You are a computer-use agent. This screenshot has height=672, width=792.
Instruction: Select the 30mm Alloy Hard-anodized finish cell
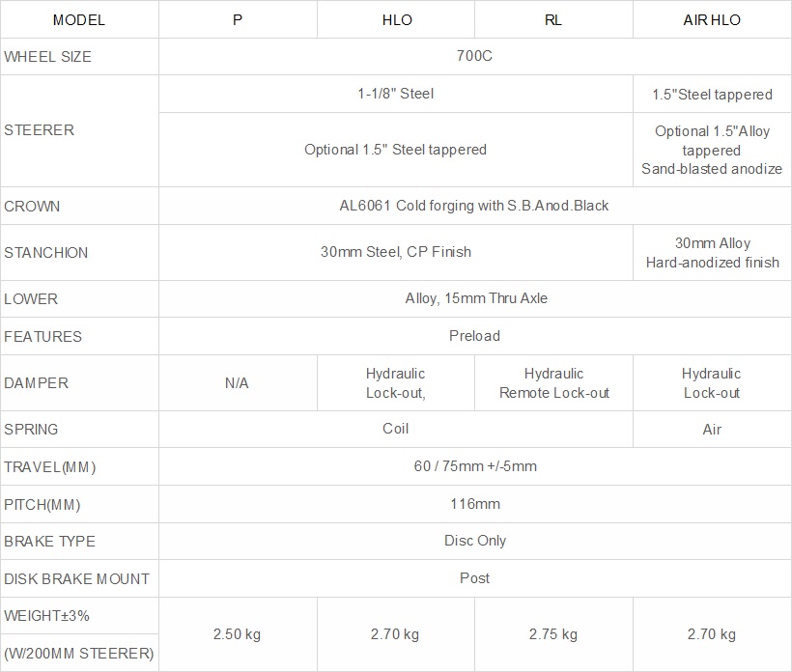click(x=712, y=252)
